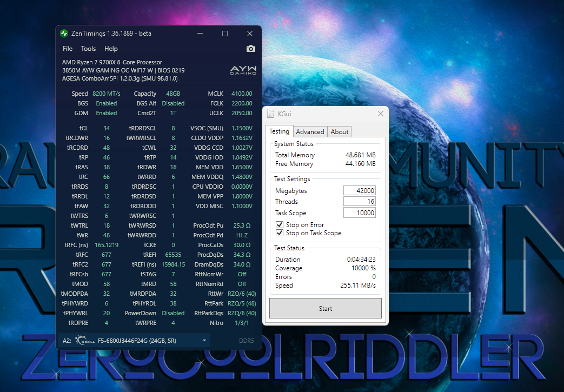Switch to the Advanced tab in KGui
The height and width of the screenshot is (392, 564).
pos(310,132)
